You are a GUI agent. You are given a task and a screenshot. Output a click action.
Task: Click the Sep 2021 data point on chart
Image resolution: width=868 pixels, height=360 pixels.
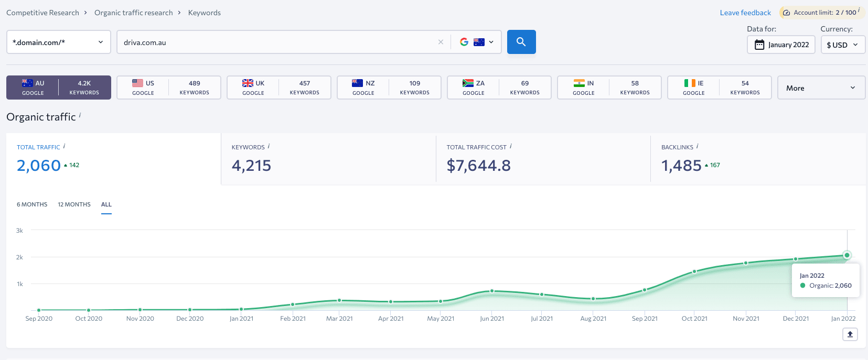coord(645,290)
